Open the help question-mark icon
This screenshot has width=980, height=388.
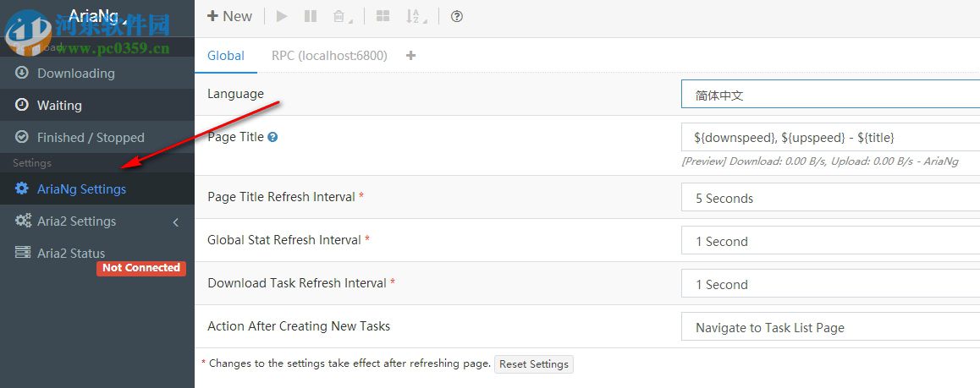tap(457, 17)
